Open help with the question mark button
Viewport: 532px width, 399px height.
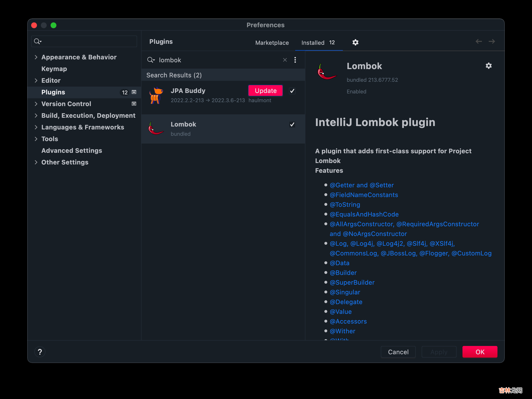(x=40, y=352)
